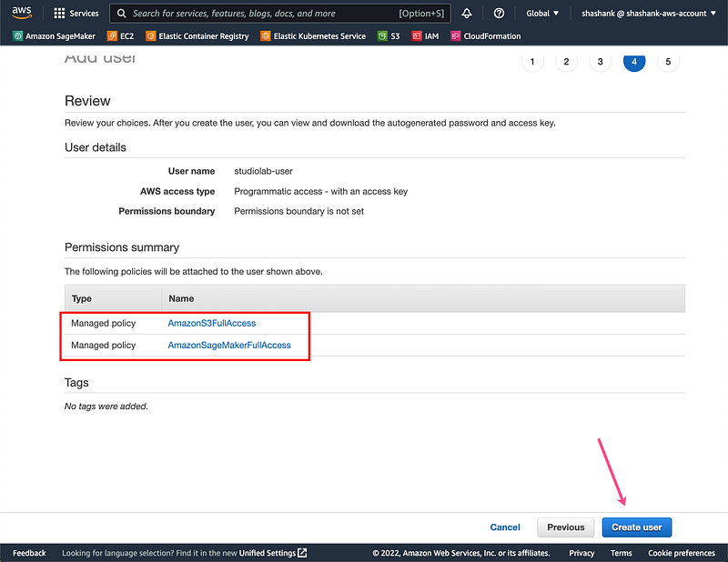Go to wizard step 3
The height and width of the screenshot is (562, 728).
coord(600,62)
